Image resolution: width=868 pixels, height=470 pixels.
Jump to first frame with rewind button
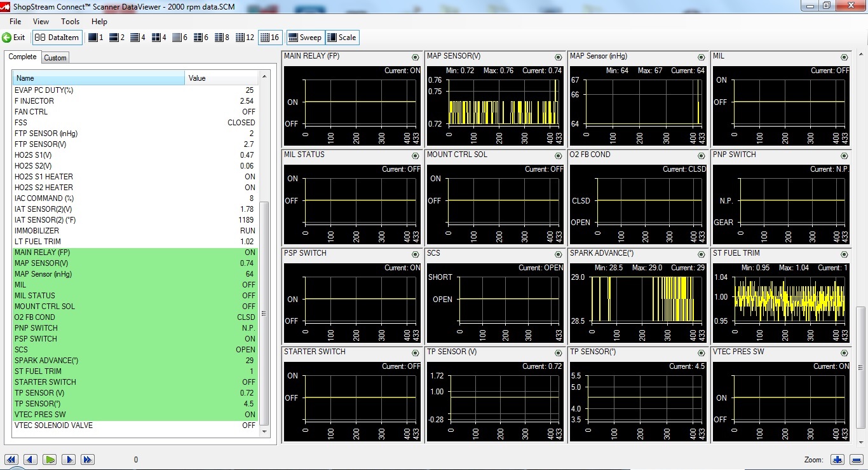pyautogui.click(x=11, y=459)
